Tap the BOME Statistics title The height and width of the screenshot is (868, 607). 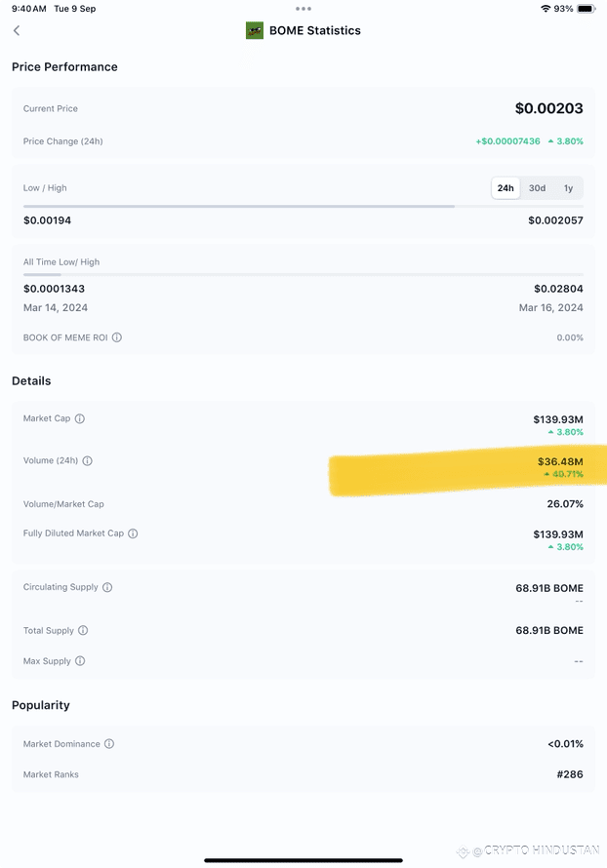pos(314,30)
